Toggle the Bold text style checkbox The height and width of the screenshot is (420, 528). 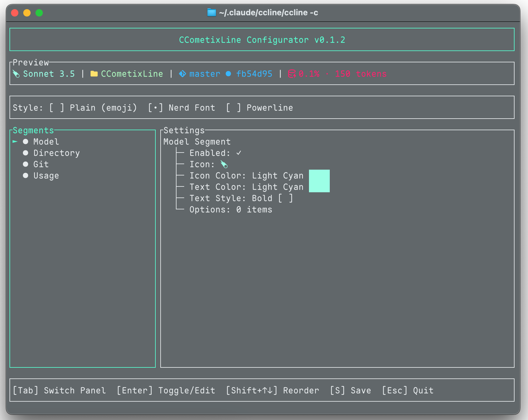click(285, 198)
